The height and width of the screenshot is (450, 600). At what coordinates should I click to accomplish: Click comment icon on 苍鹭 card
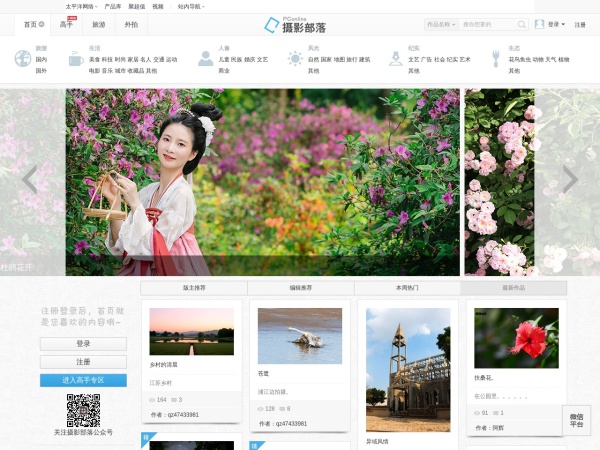pos(282,409)
